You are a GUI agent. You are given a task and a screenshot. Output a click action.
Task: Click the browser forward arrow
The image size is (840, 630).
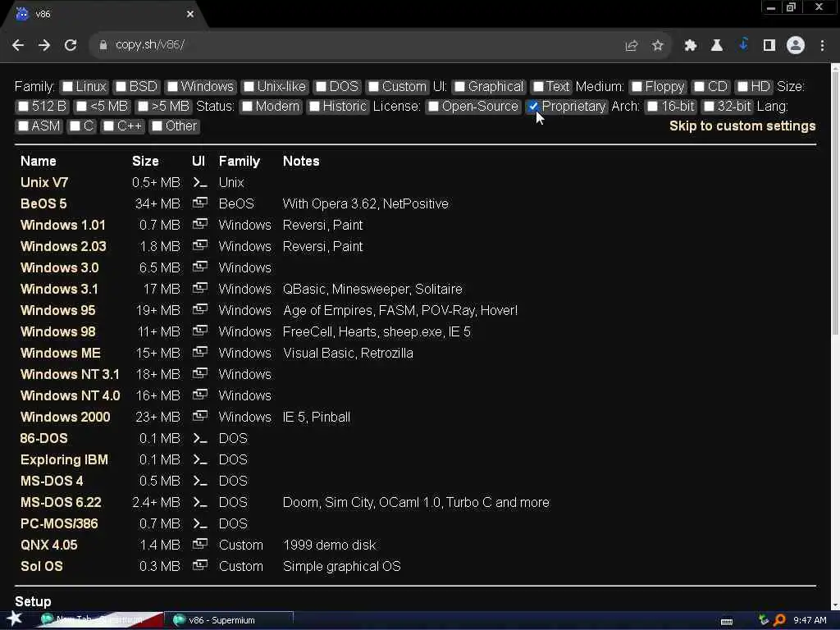tap(44, 46)
